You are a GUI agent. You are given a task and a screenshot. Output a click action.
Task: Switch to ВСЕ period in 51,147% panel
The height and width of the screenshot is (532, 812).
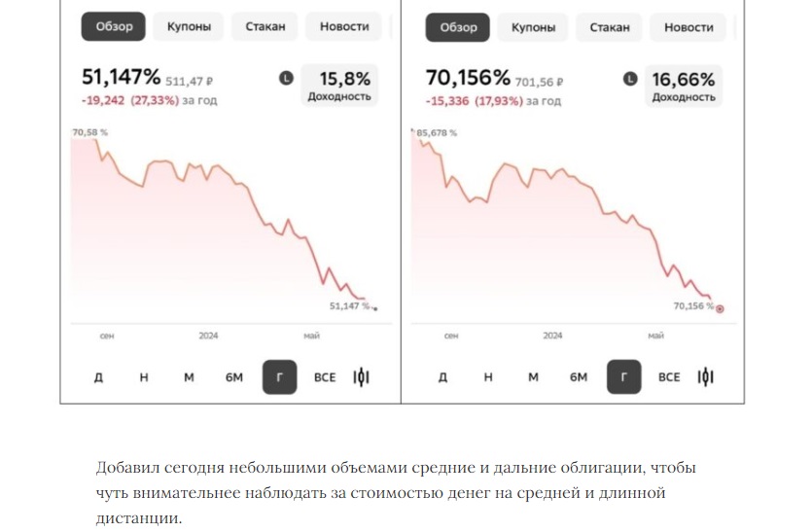pyautogui.click(x=325, y=376)
